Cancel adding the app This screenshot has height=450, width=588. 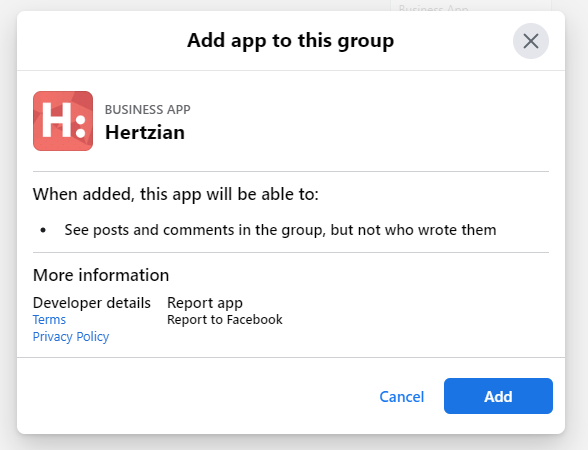(402, 396)
